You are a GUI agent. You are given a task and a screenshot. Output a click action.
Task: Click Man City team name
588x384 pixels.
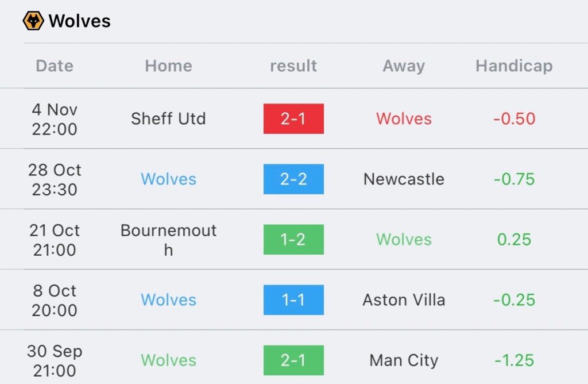click(404, 360)
